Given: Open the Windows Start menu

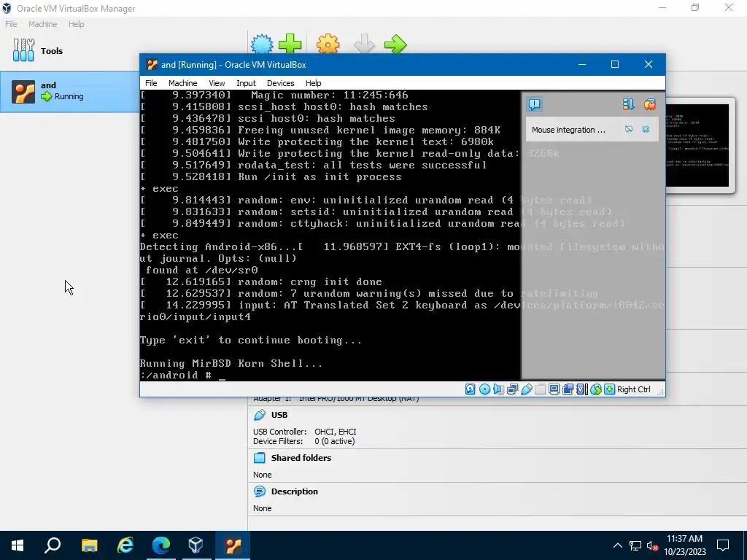Looking at the screenshot, I should coord(18,545).
